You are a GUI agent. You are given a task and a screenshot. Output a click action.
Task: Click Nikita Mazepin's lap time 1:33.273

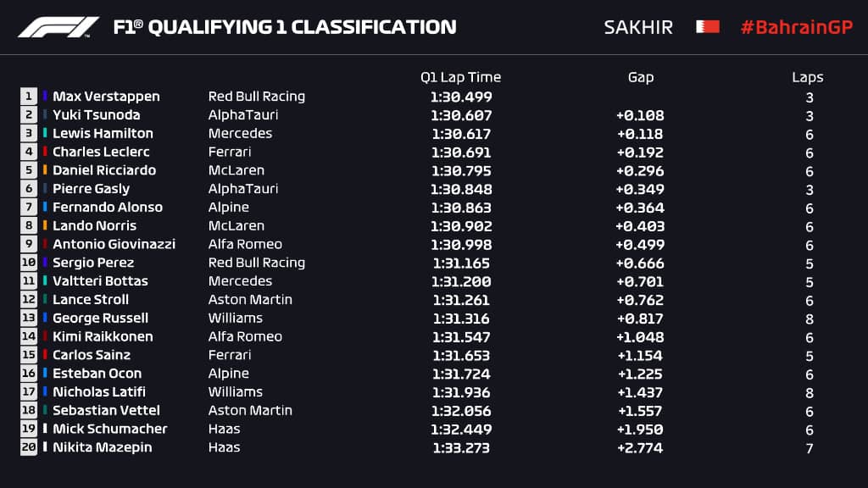tap(460, 447)
